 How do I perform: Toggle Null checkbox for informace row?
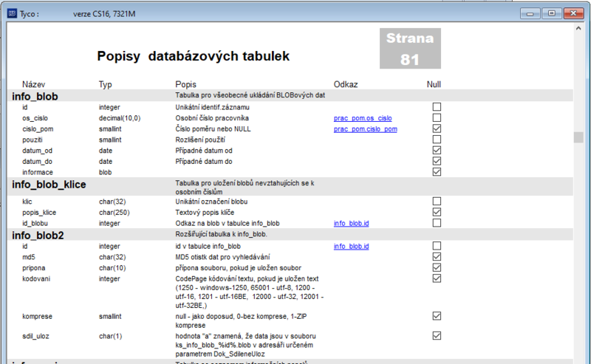pyautogui.click(x=437, y=172)
